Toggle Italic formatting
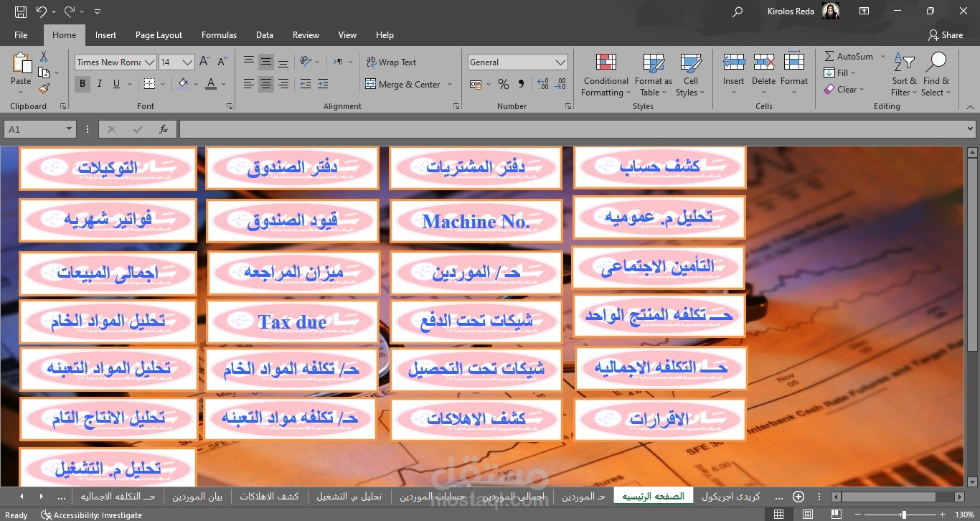 coord(99,83)
